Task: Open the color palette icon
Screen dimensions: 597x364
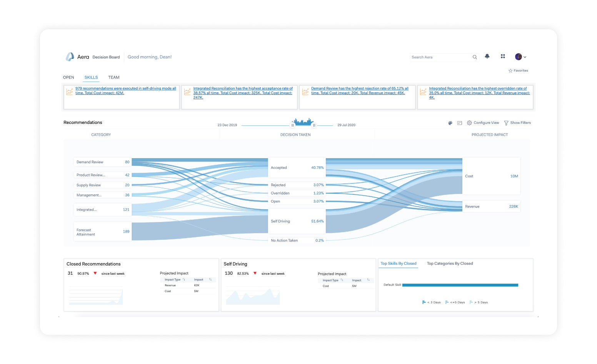Action: click(x=450, y=123)
